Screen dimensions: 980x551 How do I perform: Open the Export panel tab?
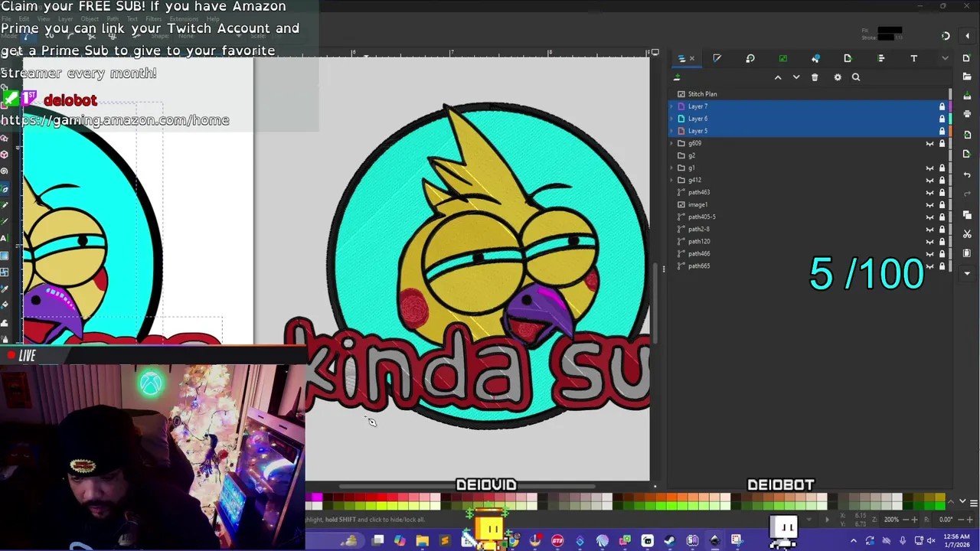tap(848, 58)
